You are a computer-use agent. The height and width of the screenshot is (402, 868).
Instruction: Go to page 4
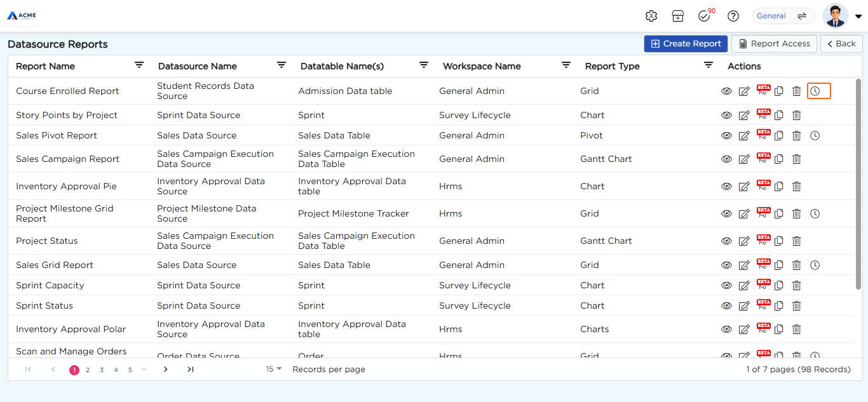pos(116,370)
